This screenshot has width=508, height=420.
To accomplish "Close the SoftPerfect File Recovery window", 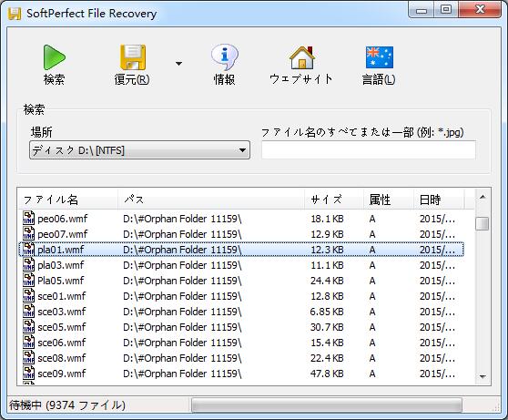I will point(480,10).
